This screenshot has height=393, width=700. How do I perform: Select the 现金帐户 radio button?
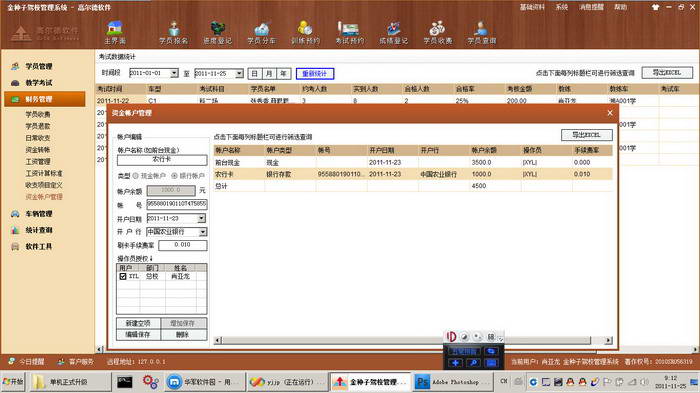click(136, 176)
